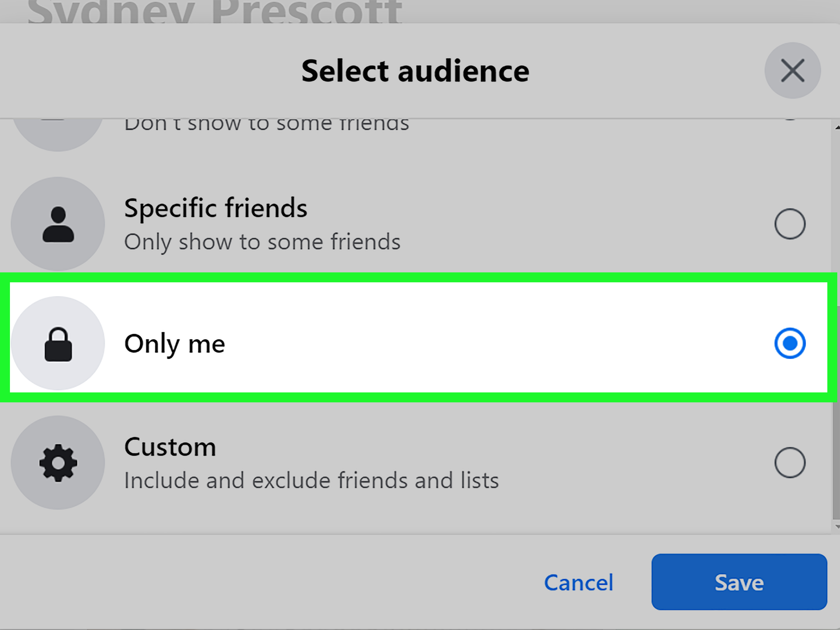Save the audience selection
Image resolution: width=840 pixels, height=630 pixels.
(739, 582)
